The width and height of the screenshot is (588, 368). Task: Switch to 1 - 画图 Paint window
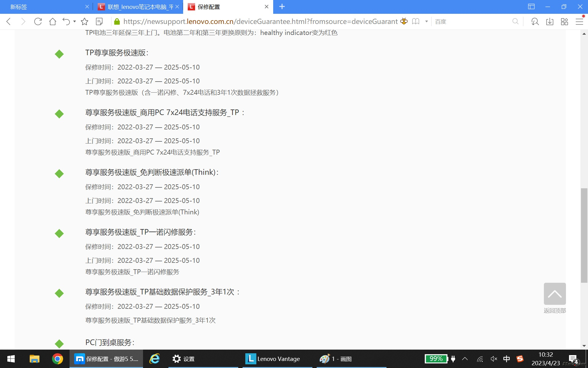(x=352, y=359)
